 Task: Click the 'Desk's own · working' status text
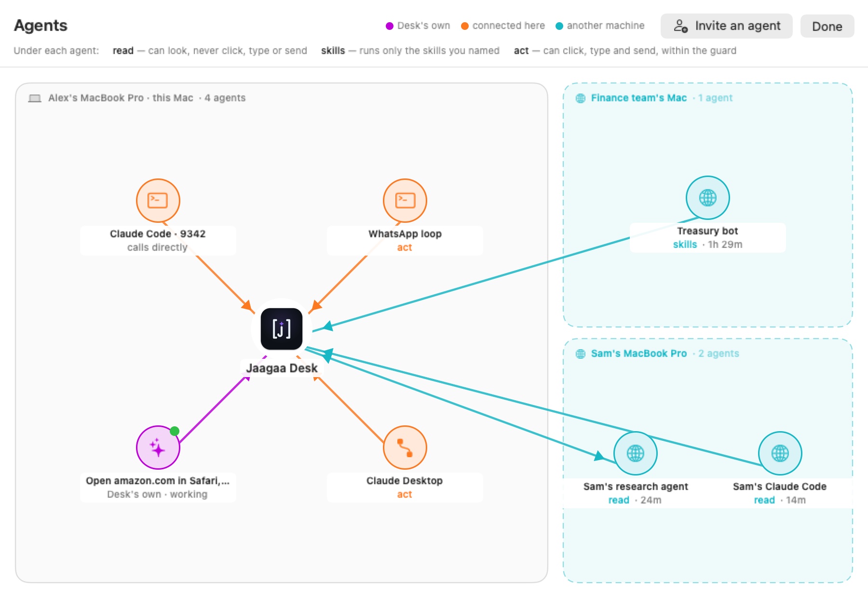click(x=157, y=494)
